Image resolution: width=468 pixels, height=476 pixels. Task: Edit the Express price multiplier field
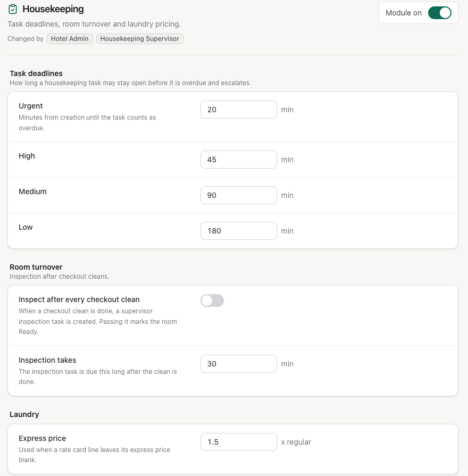(239, 442)
